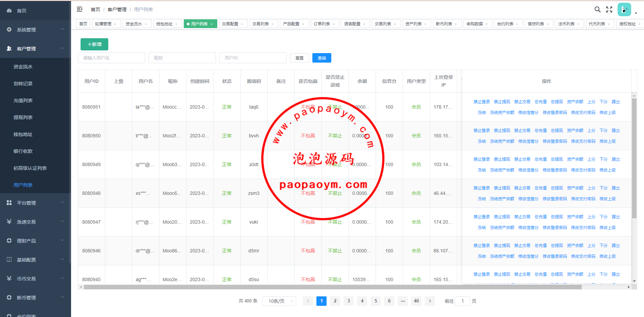Viewport: 644px width, 317px height.
Task: Switch to the 首页 tab
Action: coord(83,24)
